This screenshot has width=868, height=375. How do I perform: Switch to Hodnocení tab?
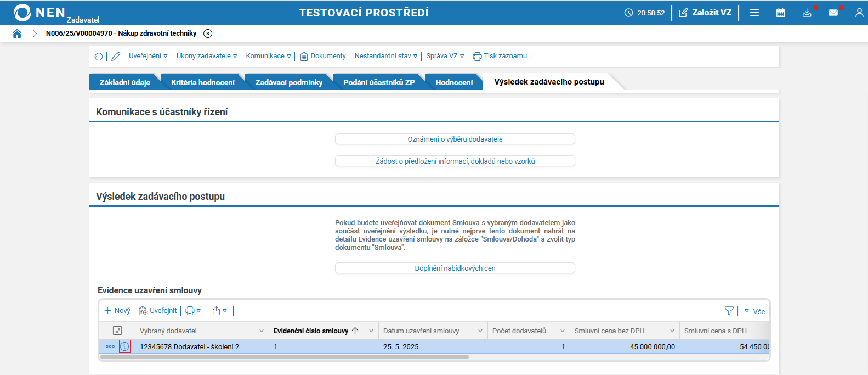pos(454,82)
